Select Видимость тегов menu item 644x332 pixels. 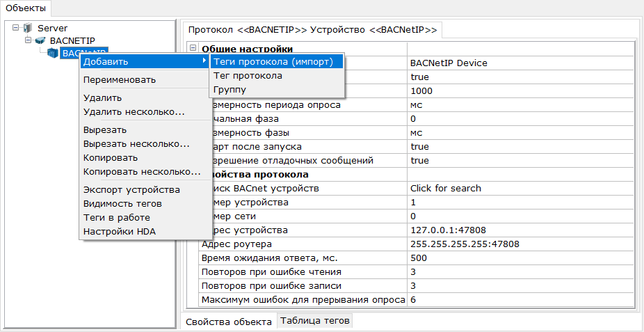click(144, 204)
